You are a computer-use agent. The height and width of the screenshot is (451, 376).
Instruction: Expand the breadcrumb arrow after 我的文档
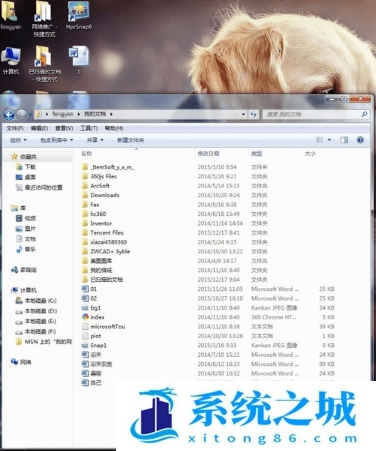click(x=111, y=114)
